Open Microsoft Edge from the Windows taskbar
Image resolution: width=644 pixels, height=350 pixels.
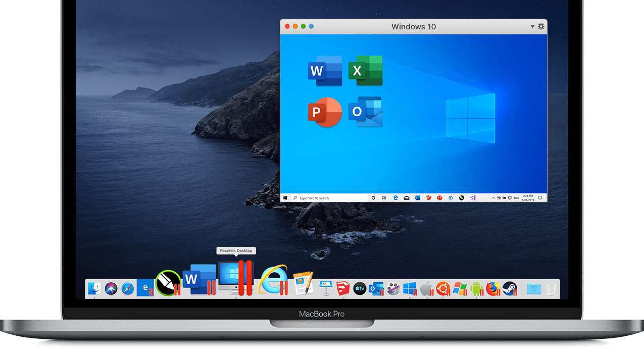click(x=395, y=197)
